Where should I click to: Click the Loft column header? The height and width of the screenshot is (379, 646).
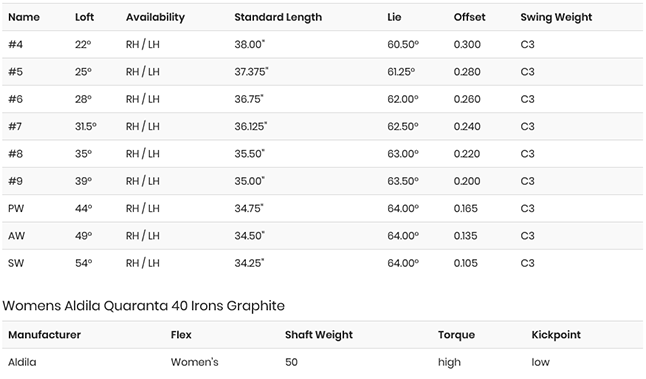84,17
